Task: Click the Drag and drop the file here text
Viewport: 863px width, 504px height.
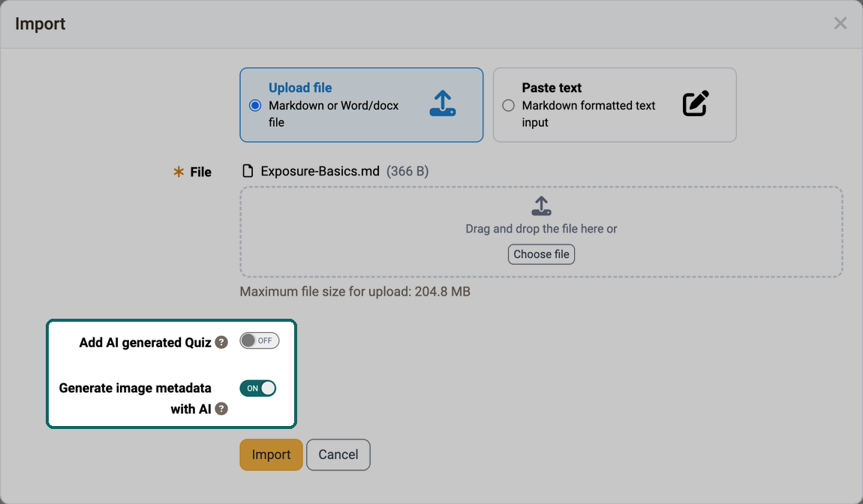Action: pos(542,229)
